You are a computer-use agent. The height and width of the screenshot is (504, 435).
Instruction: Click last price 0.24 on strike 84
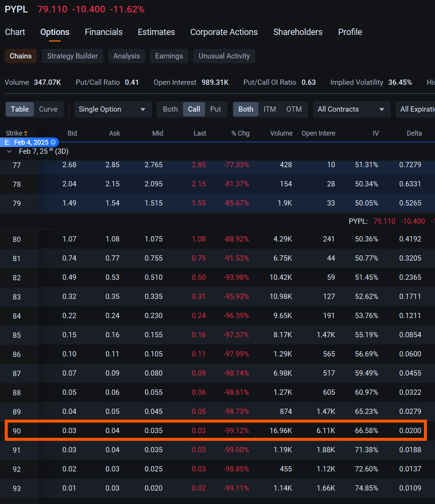point(199,316)
